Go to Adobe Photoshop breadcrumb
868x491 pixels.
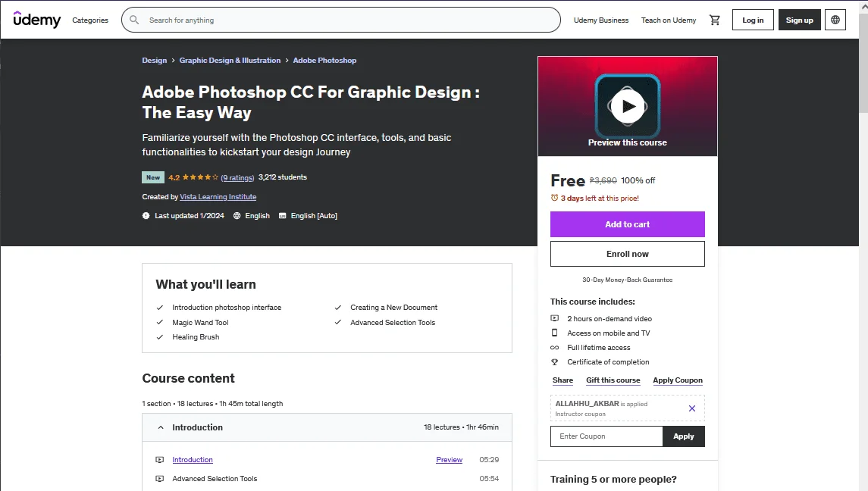(324, 61)
